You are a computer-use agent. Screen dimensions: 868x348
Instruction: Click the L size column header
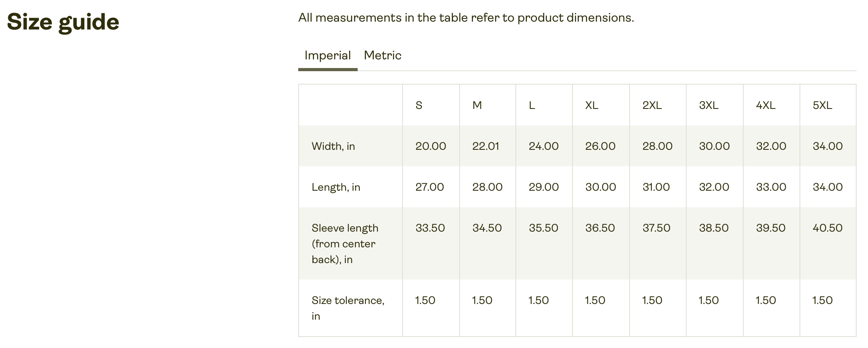pyautogui.click(x=532, y=105)
